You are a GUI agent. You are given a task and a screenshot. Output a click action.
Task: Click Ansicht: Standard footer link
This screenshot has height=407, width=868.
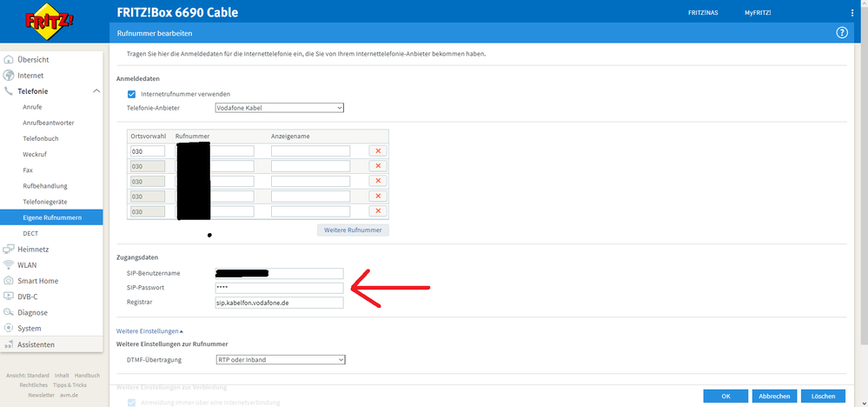point(28,376)
